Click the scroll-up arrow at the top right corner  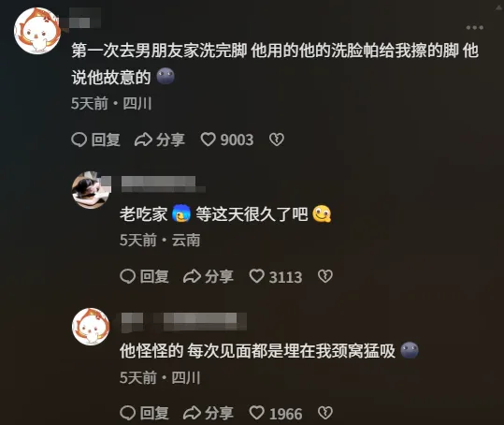pyautogui.click(x=499, y=8)
